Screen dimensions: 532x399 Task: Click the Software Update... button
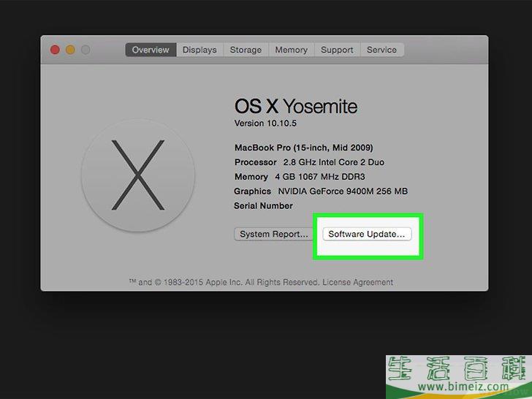click(x=367, y=234)
